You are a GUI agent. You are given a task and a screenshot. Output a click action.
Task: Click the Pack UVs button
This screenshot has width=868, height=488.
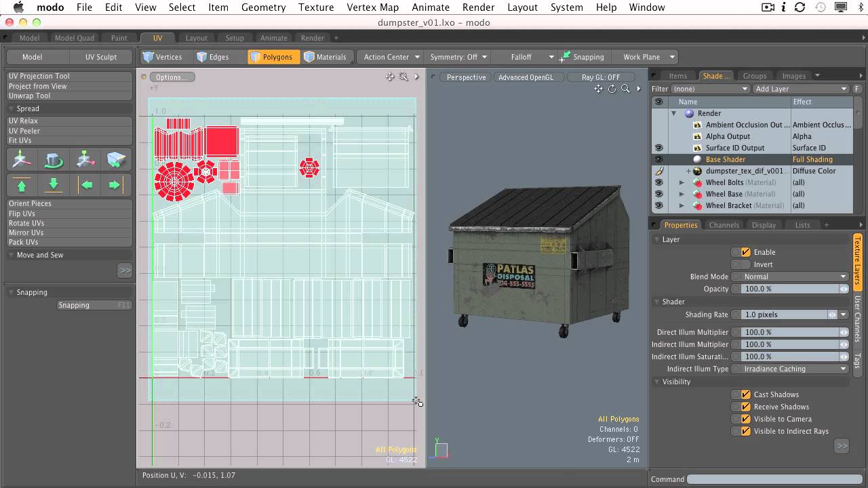point(69,242)
